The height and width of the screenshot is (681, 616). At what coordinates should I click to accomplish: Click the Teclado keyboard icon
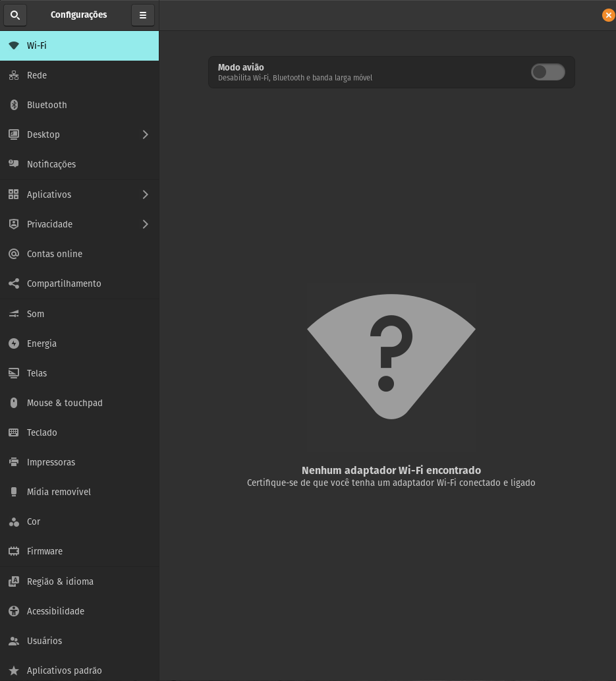(x=14, y=432)
